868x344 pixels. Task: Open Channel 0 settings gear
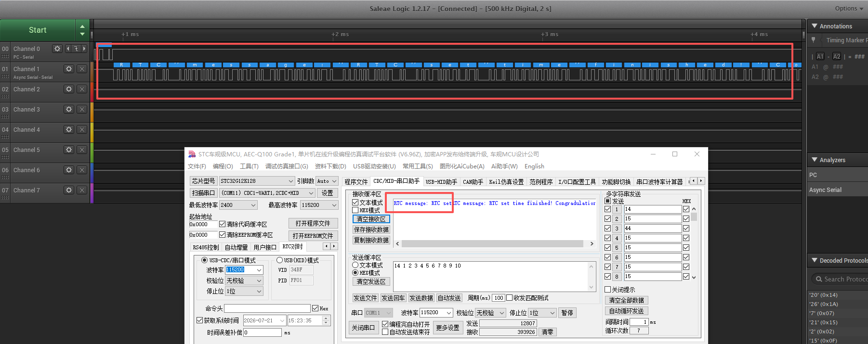[57, 49]
